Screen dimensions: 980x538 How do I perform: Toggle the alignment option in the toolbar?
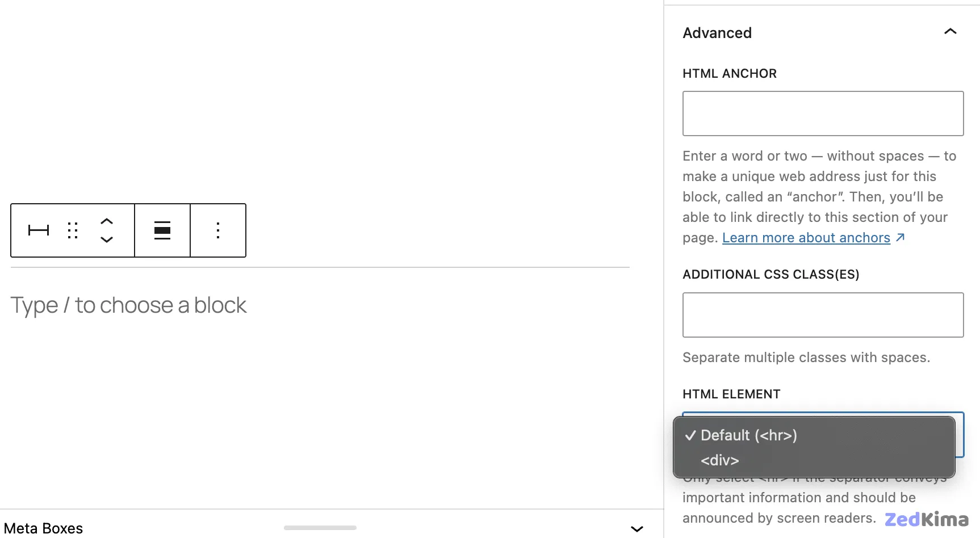[x=162, y=230]
